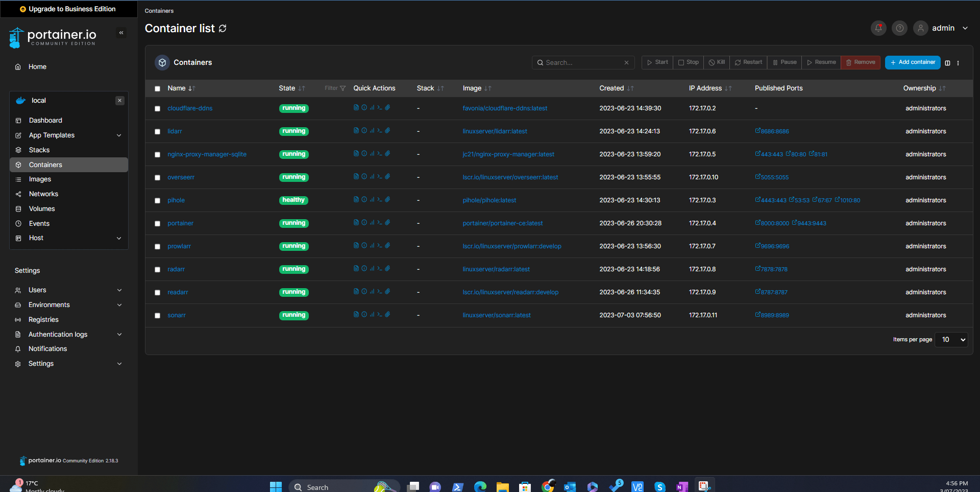Select all containers header checkbox
The image size is (980, 492).
157,88
